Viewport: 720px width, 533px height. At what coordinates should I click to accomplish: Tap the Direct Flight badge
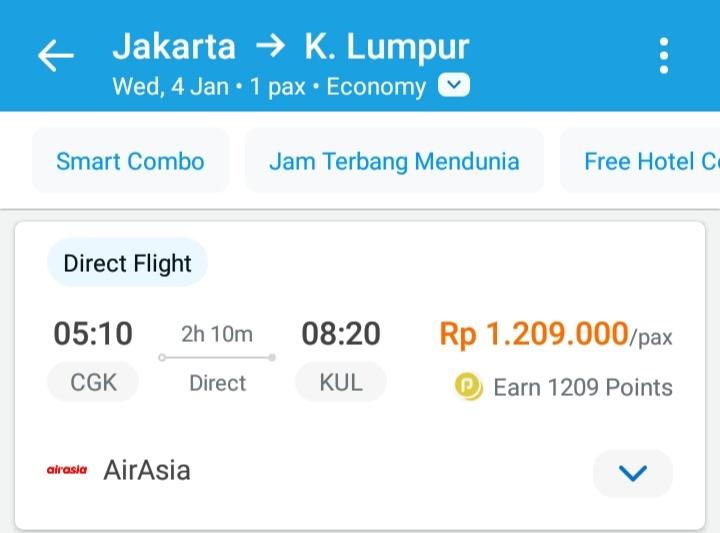[127, 263]
